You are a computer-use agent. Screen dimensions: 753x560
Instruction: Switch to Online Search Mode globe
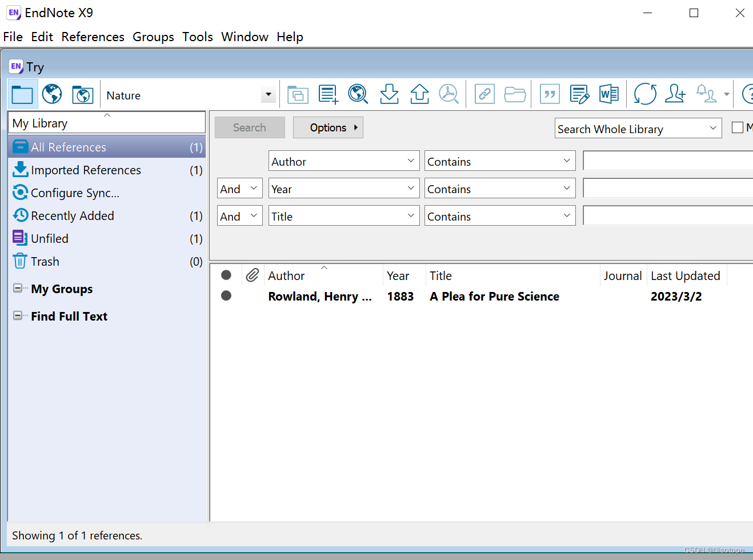52,94
